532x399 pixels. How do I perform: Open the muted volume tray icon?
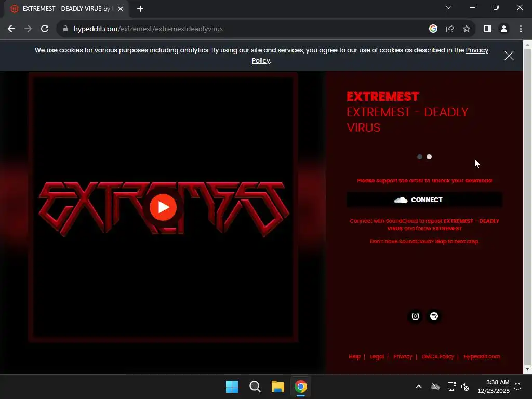point(465,387)
